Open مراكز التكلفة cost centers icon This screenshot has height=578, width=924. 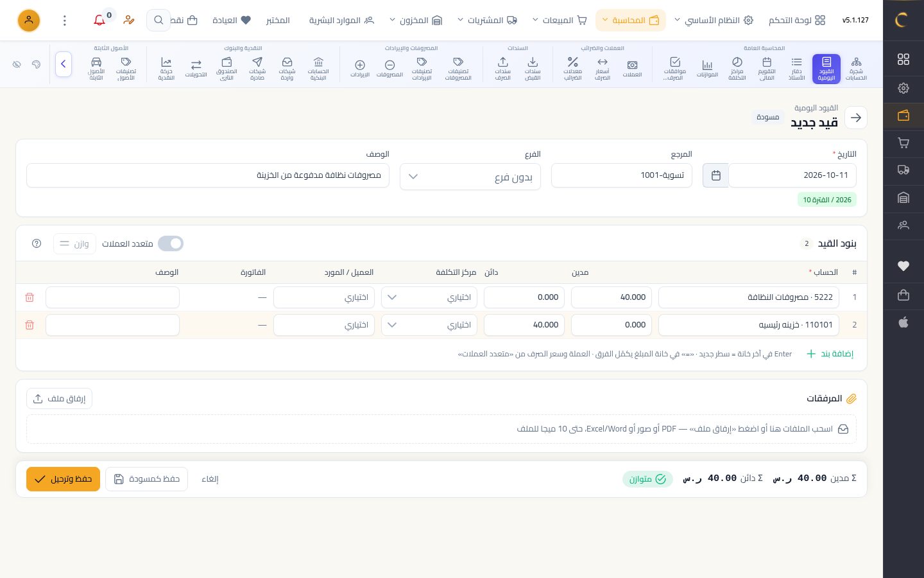click(x=737, y=68)
